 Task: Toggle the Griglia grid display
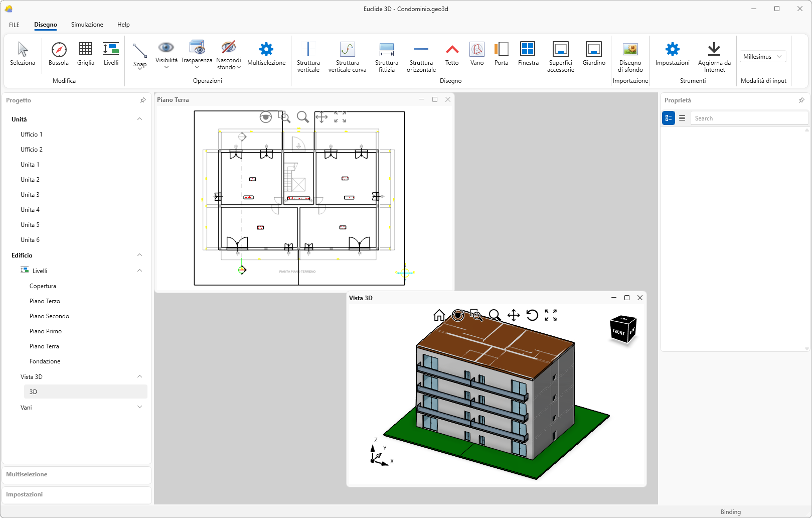[85, 54]
